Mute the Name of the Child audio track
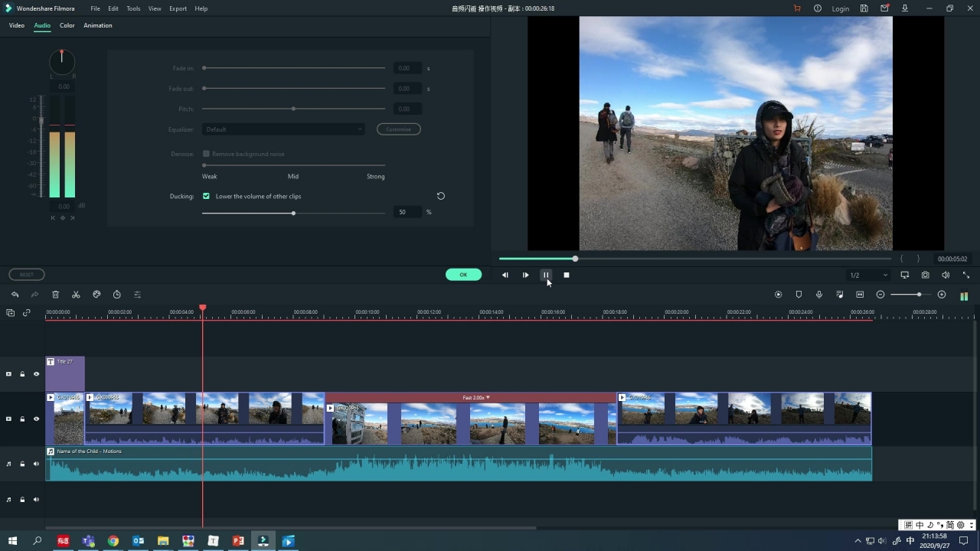980x551 pixels. pos(36,464)
